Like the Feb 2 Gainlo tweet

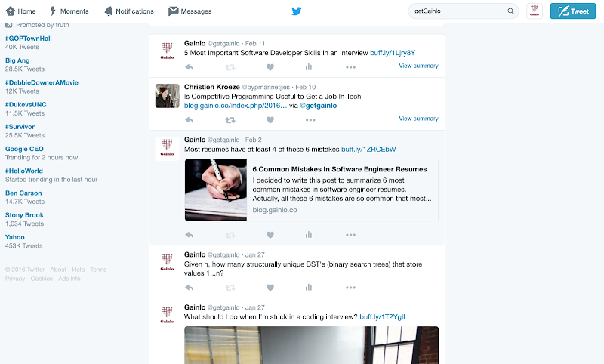pyautogui.click(x=270, y=235)
